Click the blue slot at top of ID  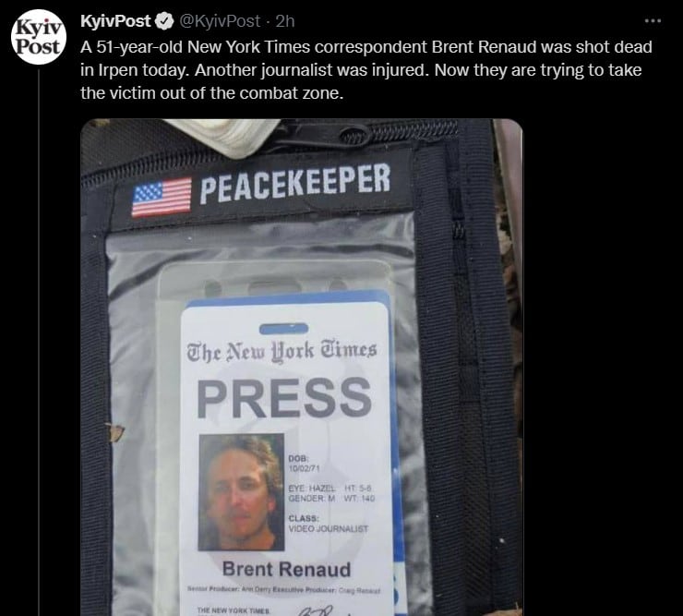click(x=284, y=329)
